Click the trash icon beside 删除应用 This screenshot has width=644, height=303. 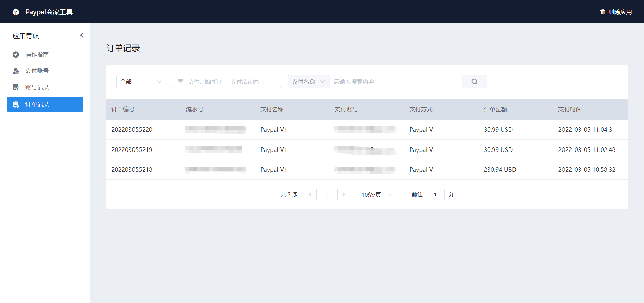603,12
